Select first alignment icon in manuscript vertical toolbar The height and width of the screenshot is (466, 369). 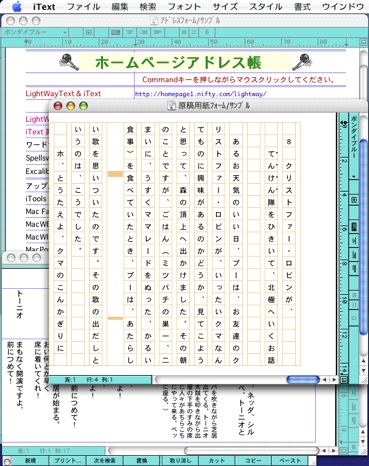[x=354, y=227]
